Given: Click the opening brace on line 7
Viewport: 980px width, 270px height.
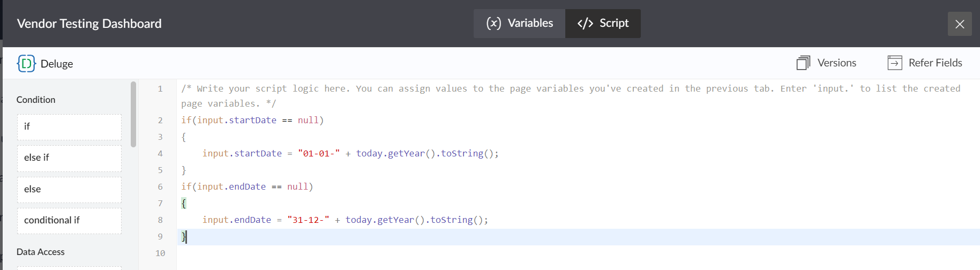Looking at the screenshot, I should click(x=184, y=203).
